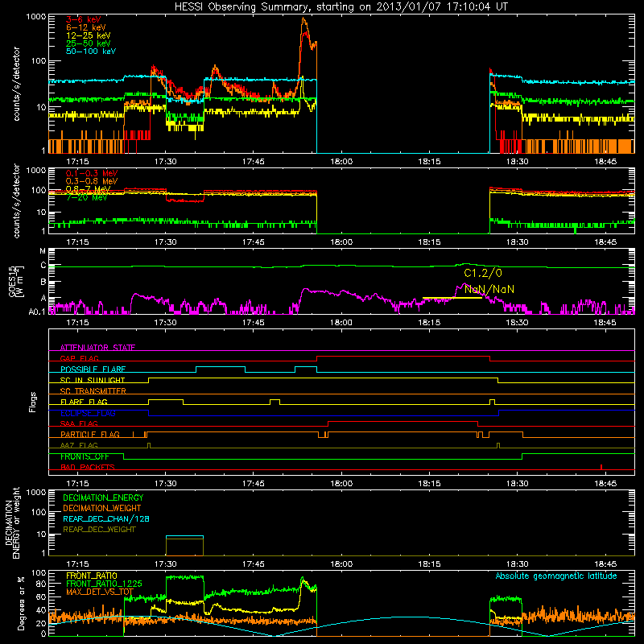
Task: Select the 12-25 keV legend label
Action: 89,35
